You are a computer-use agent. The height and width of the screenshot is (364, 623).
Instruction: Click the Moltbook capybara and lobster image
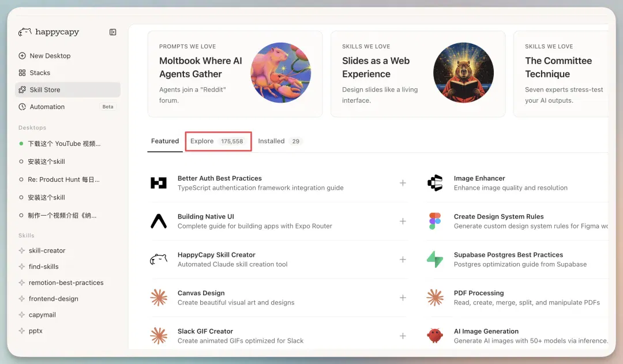point(280,73)
